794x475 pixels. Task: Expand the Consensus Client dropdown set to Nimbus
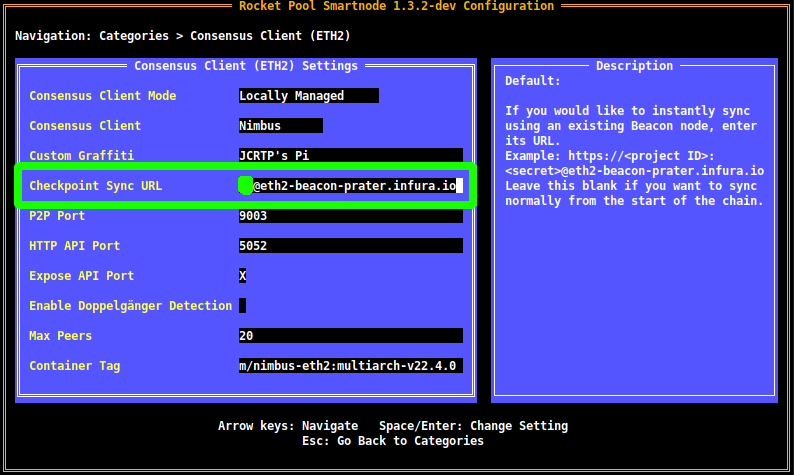click(280, 126)
